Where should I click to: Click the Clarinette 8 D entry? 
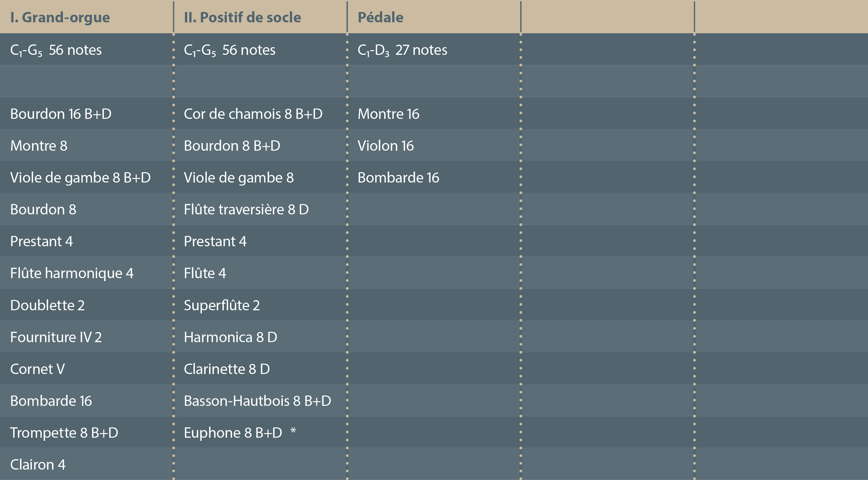[x=227, y=369]
